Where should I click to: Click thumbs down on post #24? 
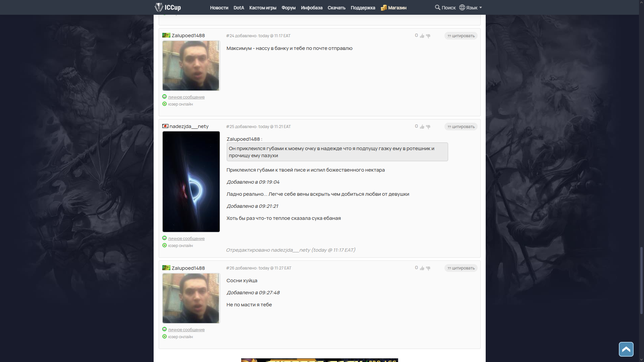428,36
